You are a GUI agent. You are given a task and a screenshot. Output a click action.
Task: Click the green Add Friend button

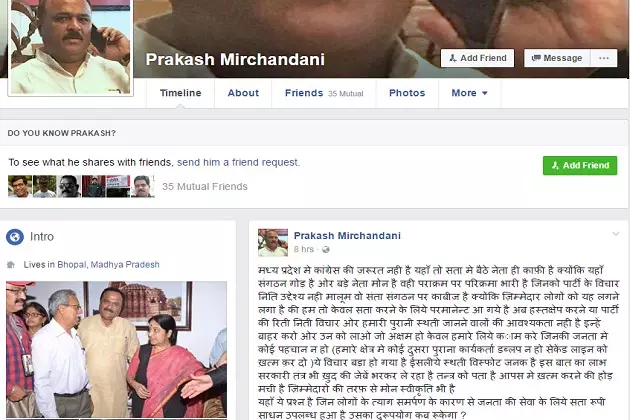(580, 166)
